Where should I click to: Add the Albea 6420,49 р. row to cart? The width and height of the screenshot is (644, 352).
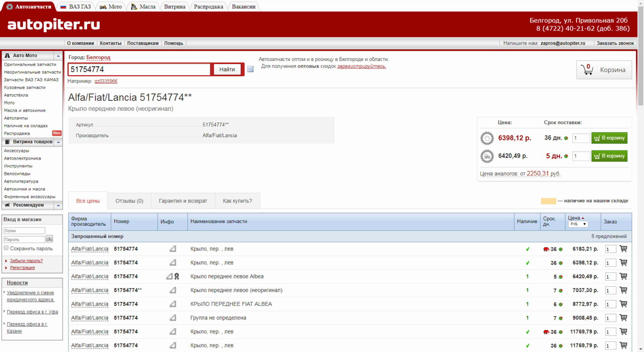(623, 276)
